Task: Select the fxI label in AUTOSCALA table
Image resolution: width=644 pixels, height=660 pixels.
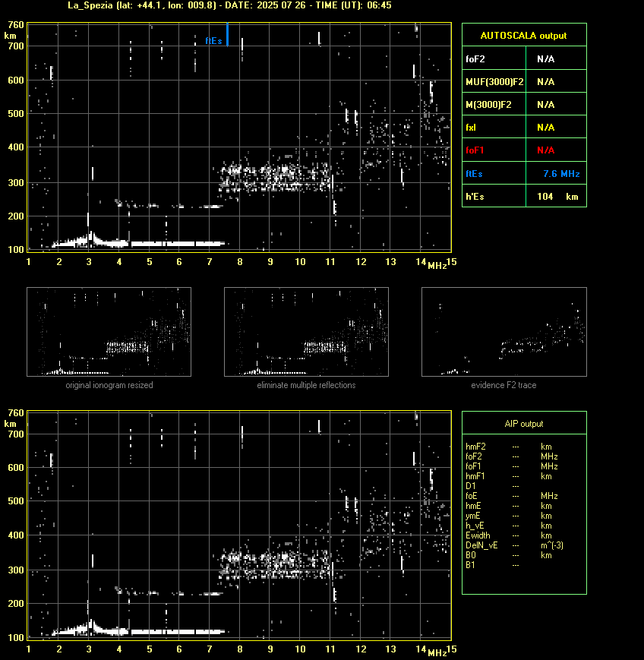Action: click(x=471, y=127)
